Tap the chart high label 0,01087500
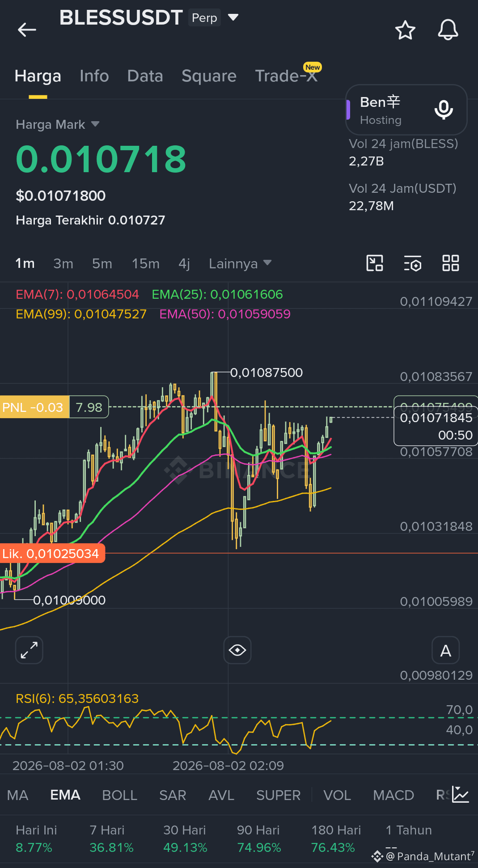 (x=266, y=373)
